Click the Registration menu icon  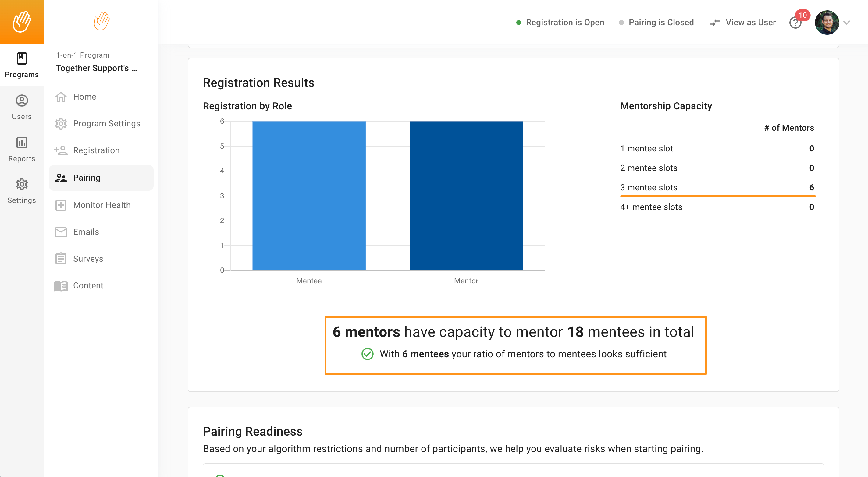tap(61, 150)
